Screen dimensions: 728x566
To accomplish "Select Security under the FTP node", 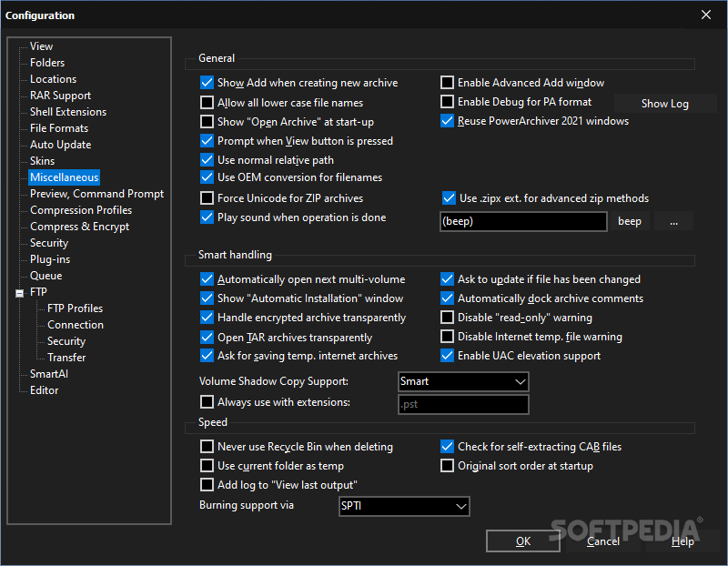I will point(66,341).
